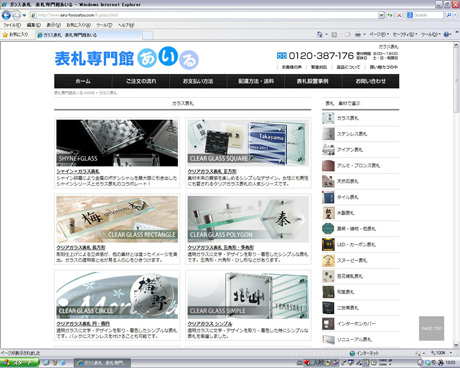Click the LED・カーボン表札 sidebar thumbnail icon

click(328, 245)
